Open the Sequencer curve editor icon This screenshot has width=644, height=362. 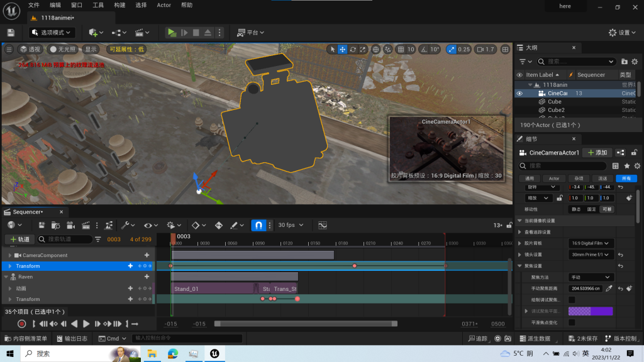(323, 225)
